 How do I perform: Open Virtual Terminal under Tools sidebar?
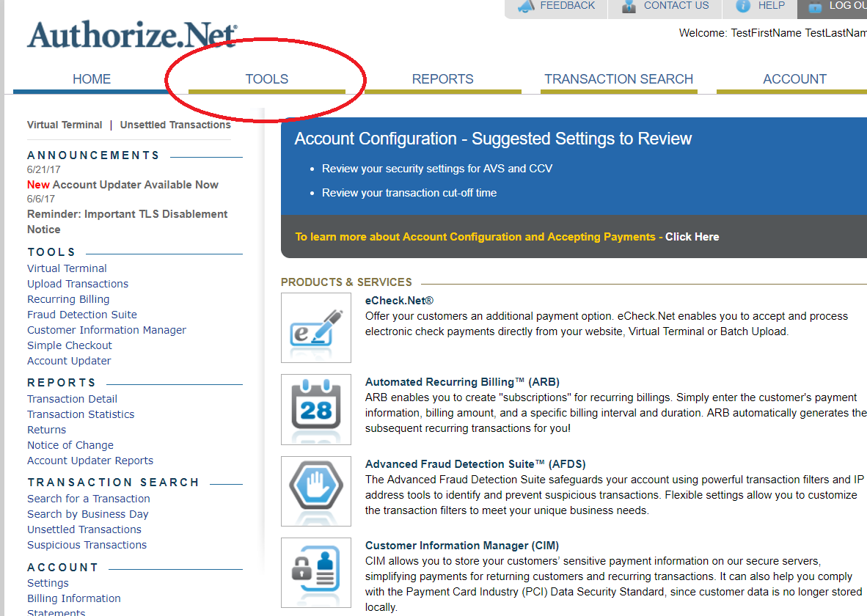(x=67, y=268)
